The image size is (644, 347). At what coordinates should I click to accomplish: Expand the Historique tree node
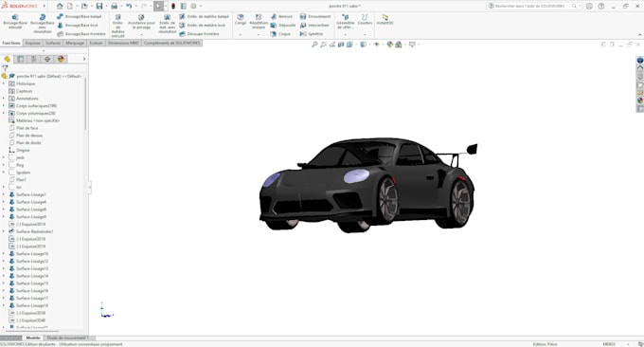4,83
